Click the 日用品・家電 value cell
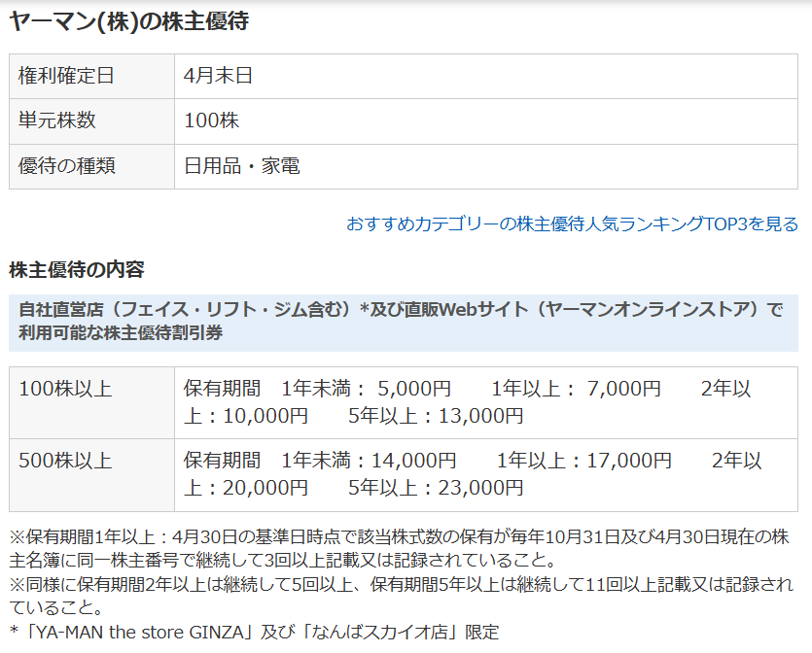Screen dimensions: 812x653 point(486,166)
